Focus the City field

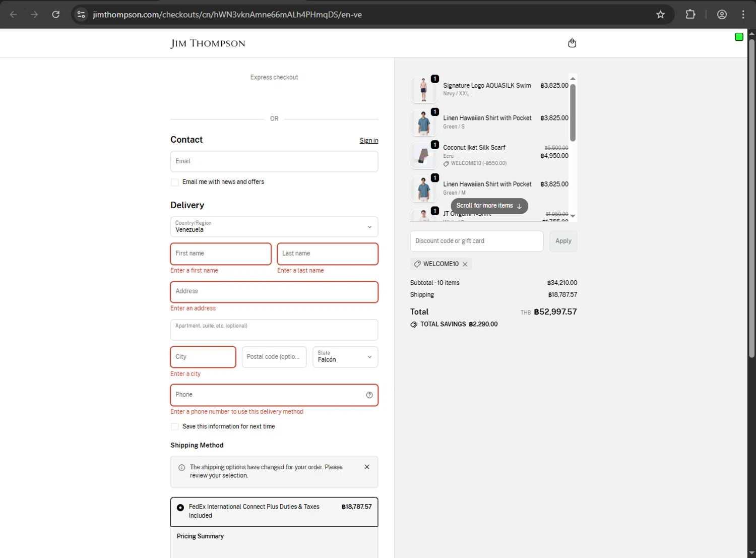pyautogui.click(x=203, y=357)
